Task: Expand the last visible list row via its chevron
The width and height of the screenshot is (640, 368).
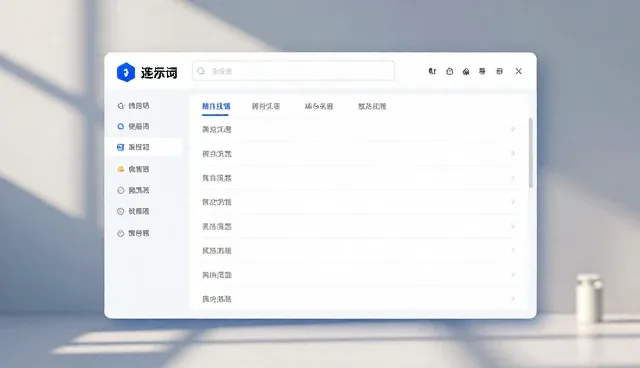Action: tap(513, 299)
